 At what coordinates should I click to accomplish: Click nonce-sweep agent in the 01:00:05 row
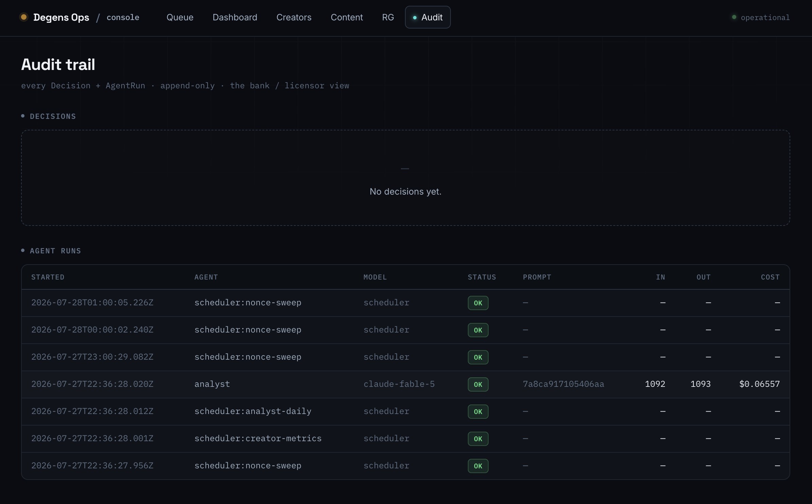(x=248, y=303)
